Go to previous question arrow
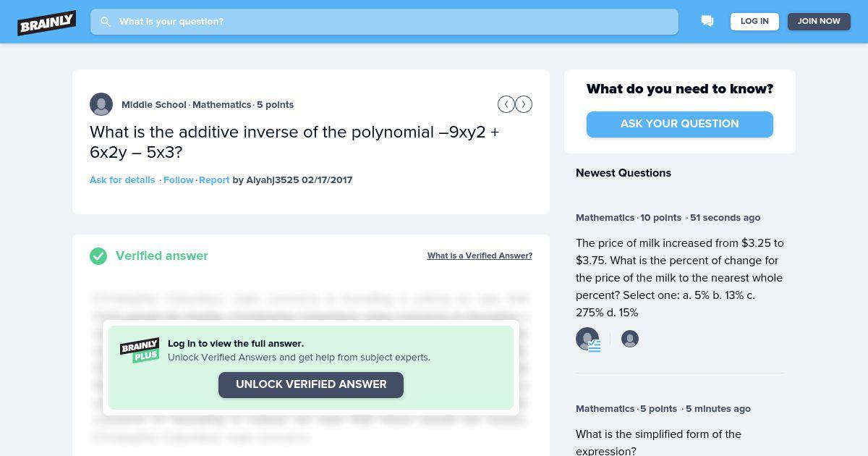This screenshot has width=868, height=456. (506, 104)
